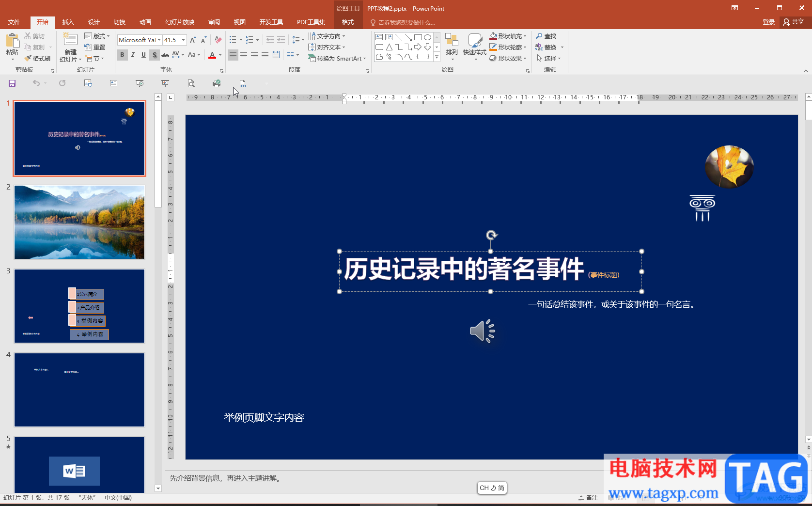Toggle Notes (备注) in status bar
Screen dimensions: 812x506
[x=588, y=498]
